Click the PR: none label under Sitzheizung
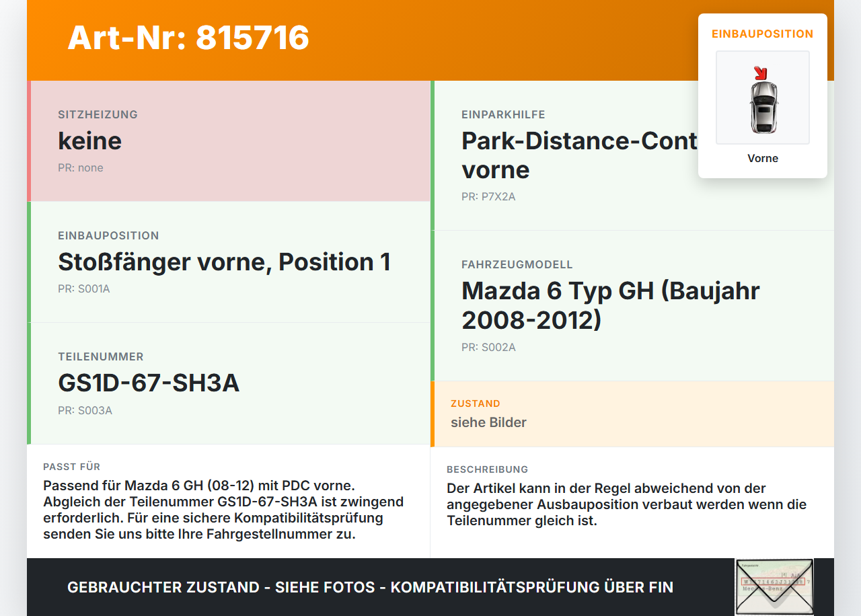 click(x=81, y=168)
